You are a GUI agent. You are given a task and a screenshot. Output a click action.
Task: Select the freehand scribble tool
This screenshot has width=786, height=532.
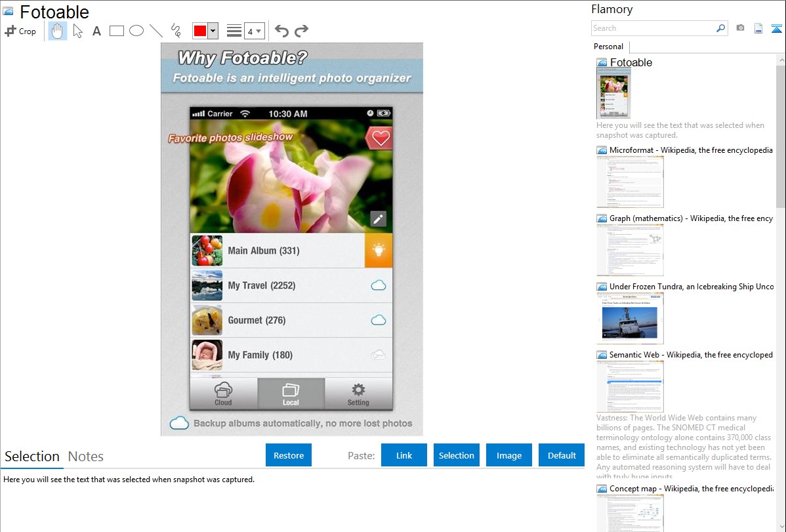176,31
